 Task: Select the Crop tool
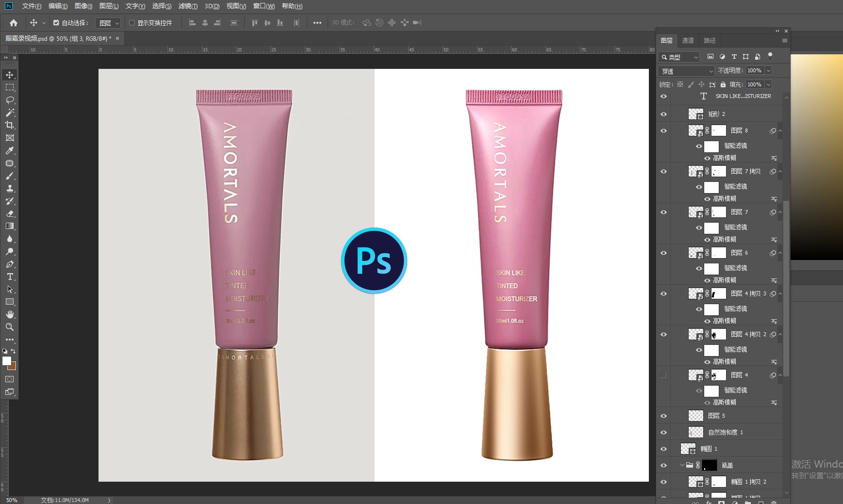(10, 125)
